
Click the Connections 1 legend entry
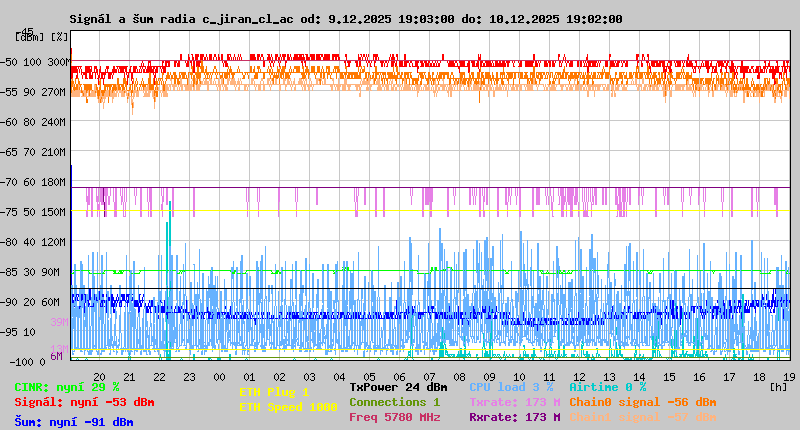tap(394, 402)
